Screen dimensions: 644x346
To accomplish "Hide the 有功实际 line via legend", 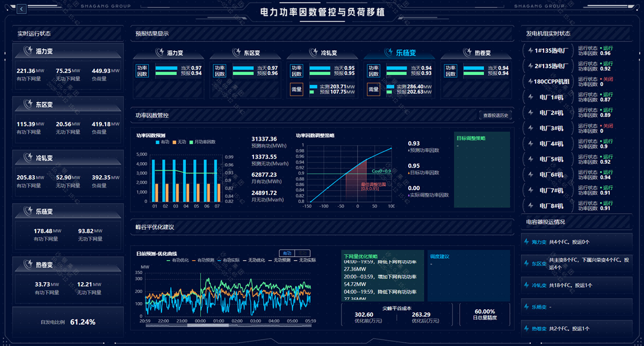I will tap(229, 260).
